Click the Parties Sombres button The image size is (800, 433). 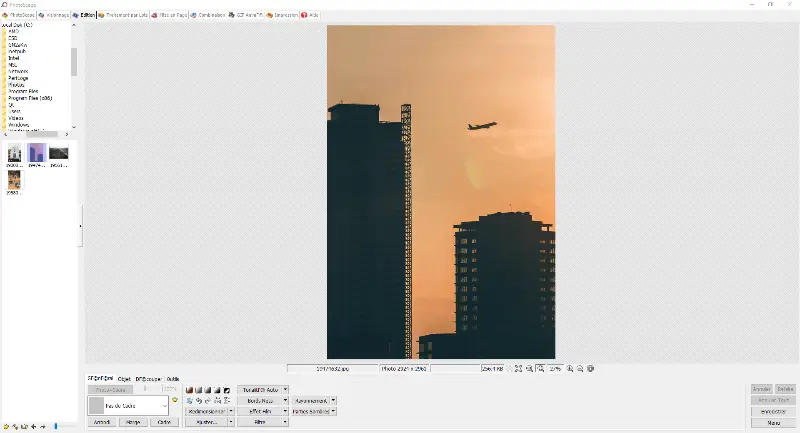(x=311, y=411)
